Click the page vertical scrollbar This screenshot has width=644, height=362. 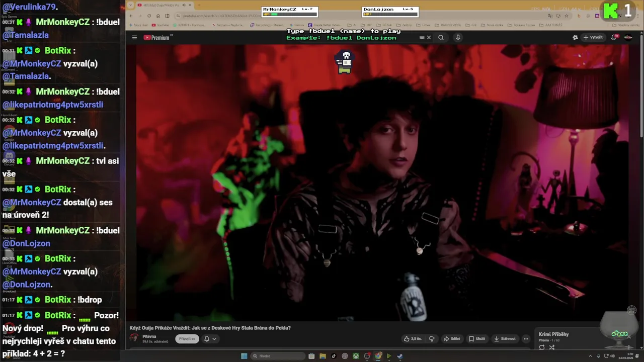tap(641, 85)
